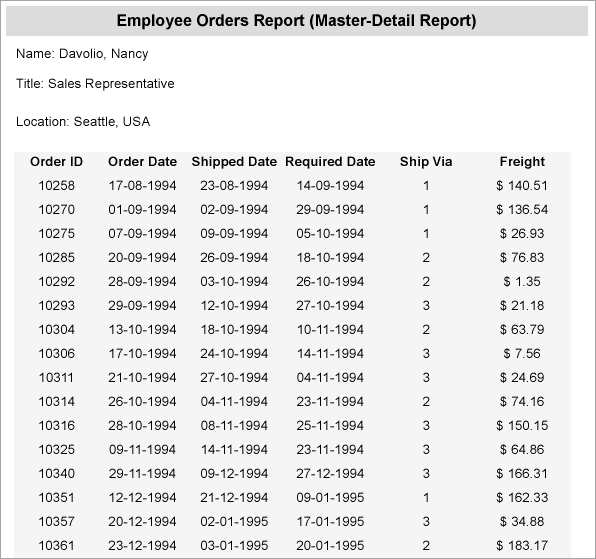Click required date 14-09-1994
Screen dimensions: 596x559
coord(330,185)
